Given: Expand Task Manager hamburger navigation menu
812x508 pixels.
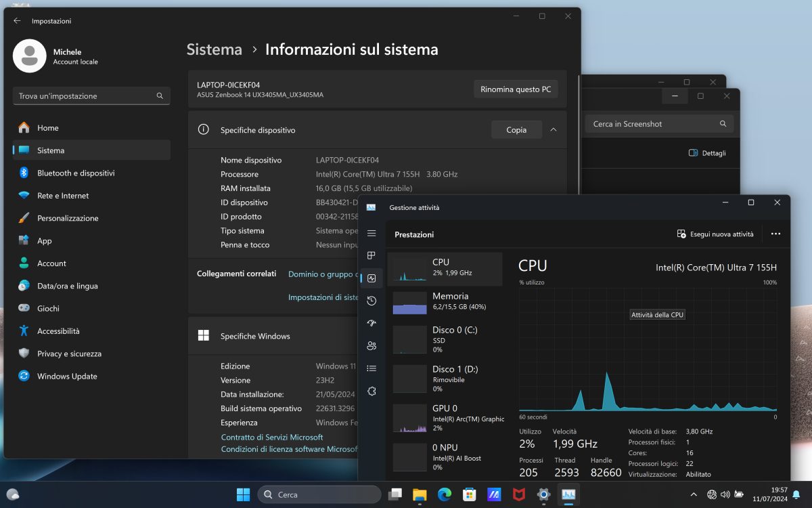Looking at the screenshot, I should pos(371,233).
